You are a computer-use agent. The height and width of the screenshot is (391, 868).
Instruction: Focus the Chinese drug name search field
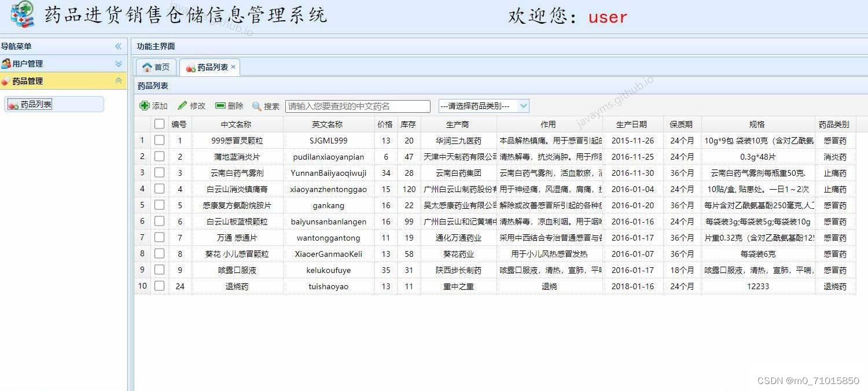pyautogui.click(x=358, y=106)
